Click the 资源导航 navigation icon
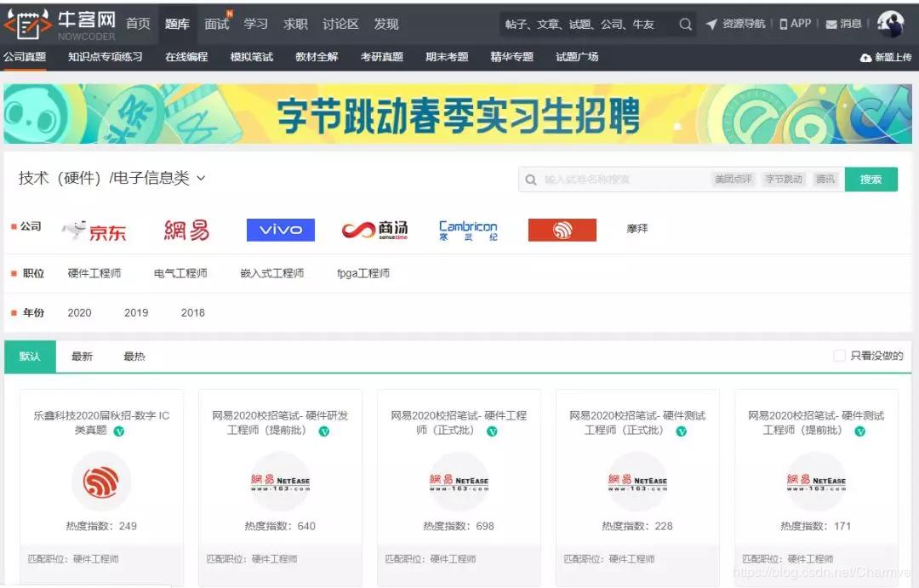The height and width of the screenshot is (588, 919). (739, 24)
